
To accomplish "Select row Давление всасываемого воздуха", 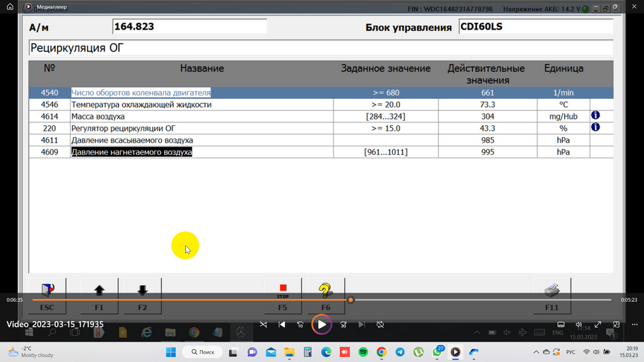I will pyautogui.click(x=321, y=140).
